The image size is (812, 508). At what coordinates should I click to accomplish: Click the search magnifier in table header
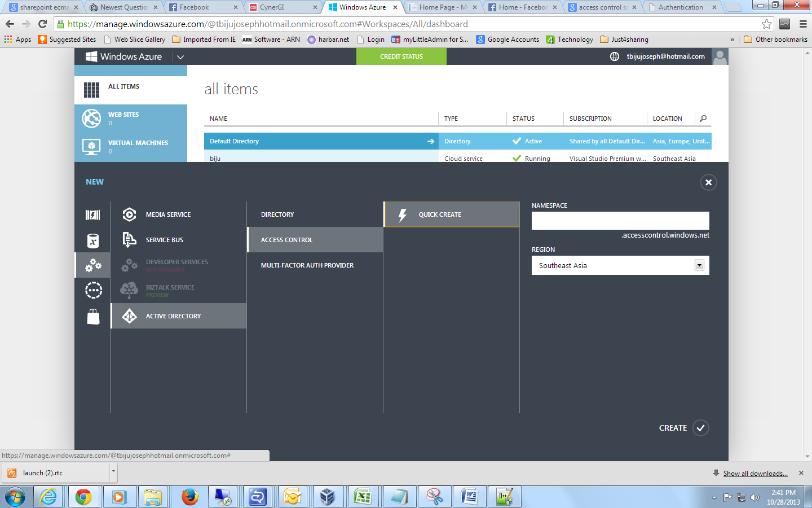point(703,119)
